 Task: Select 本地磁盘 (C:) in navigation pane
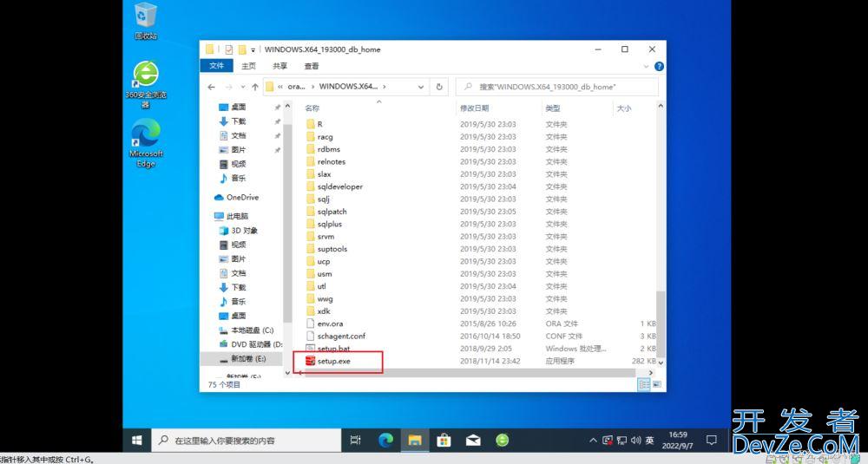coord(247,330)
